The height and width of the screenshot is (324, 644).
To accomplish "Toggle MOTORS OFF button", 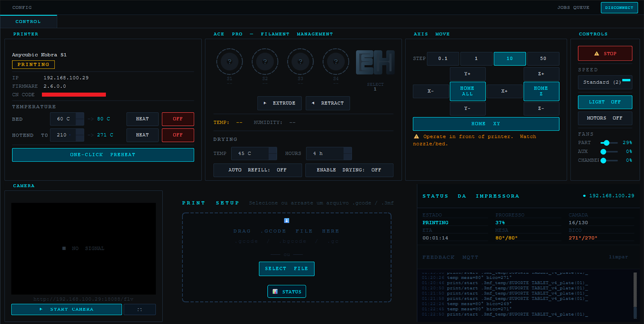I will tap(605, 118).
